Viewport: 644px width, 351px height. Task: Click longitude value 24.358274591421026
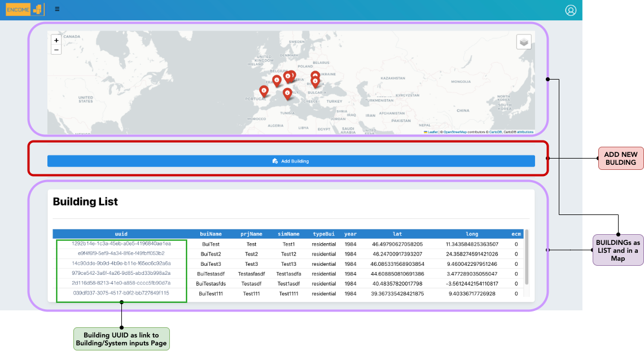pyautogui.click(x=472, y=254)
